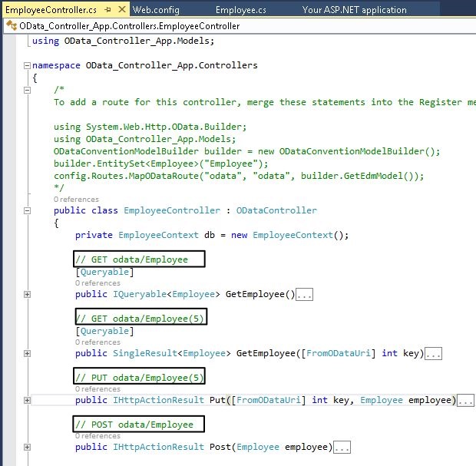Screen dimensions: 476x466
Task: Click collapsed ellipsis after Put method
Action: pos(465,401)
